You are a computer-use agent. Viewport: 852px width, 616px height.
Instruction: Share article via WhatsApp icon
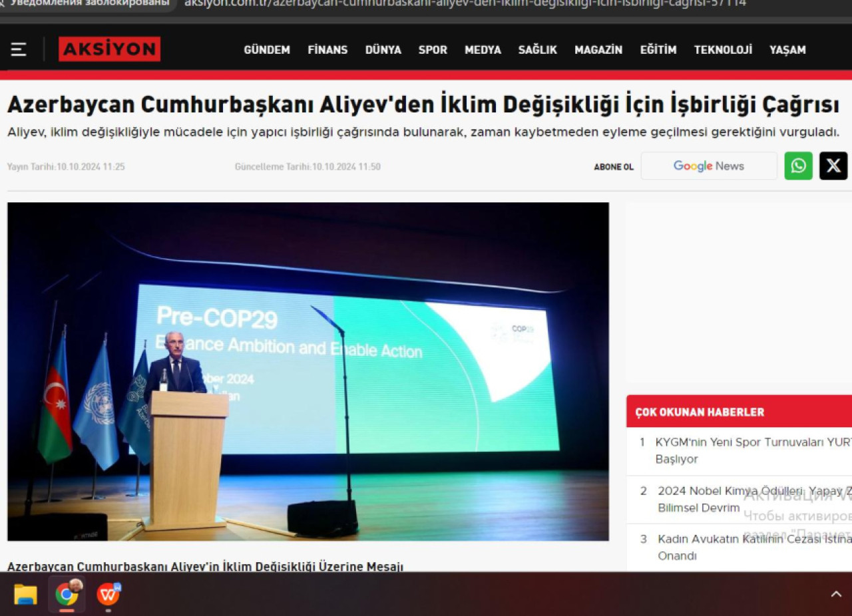[x=798, y=166]
